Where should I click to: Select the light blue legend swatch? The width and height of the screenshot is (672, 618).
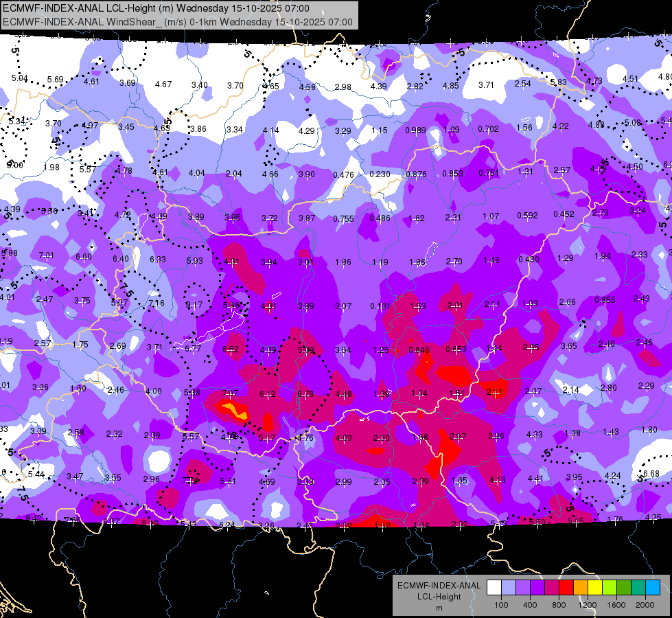click(652, 588)
